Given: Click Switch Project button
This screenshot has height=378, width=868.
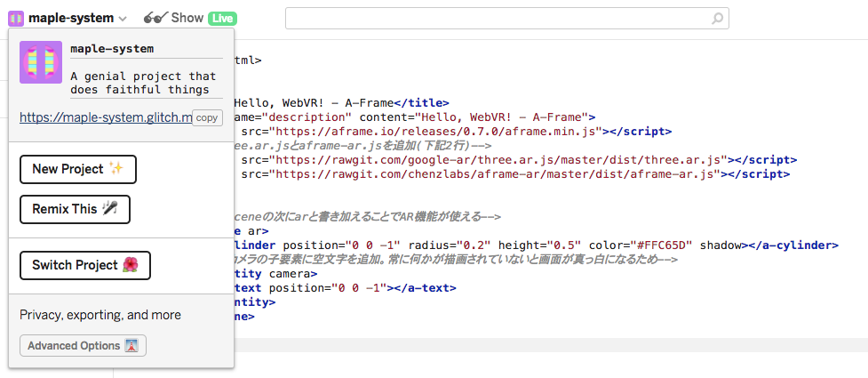Looking at the screenshot, I should point(85,265).
